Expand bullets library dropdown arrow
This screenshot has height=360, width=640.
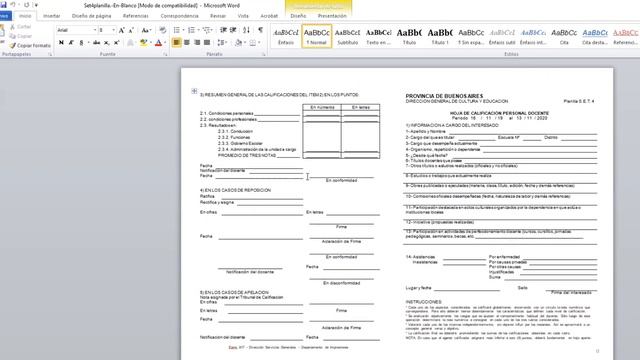183,30
